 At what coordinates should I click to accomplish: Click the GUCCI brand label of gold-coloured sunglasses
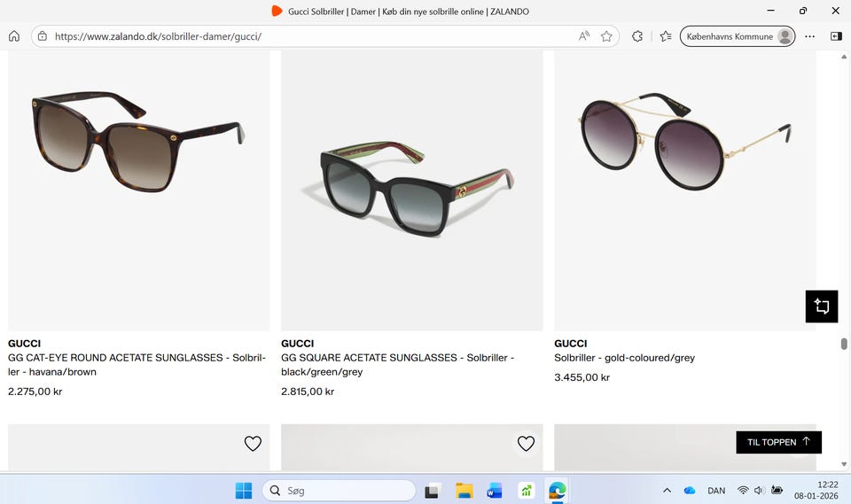(x=570, y=344)
